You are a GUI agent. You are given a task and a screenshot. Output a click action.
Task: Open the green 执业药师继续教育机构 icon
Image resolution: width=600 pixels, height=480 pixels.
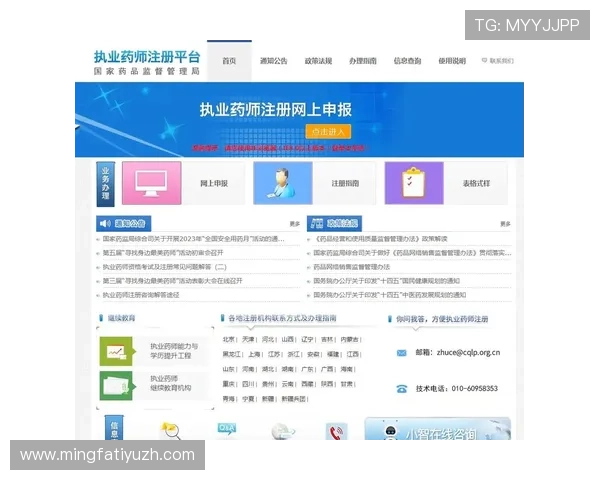117,386
